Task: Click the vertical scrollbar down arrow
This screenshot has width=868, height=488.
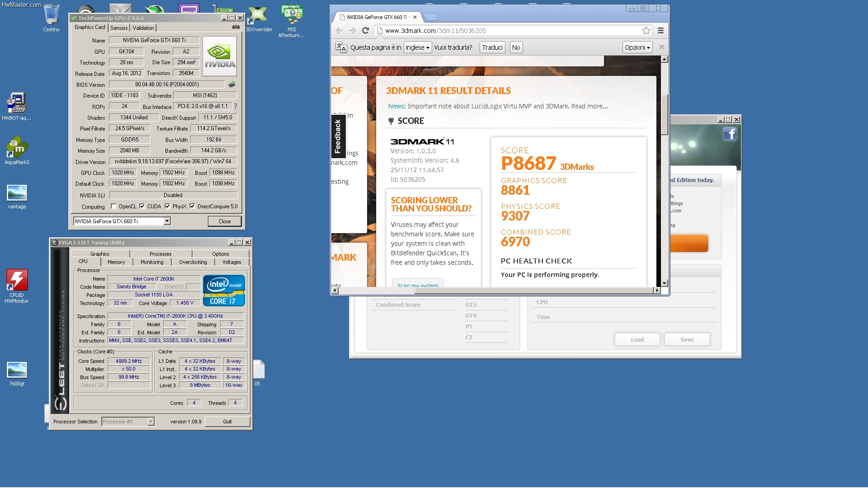Action: (x=664, y=283)
